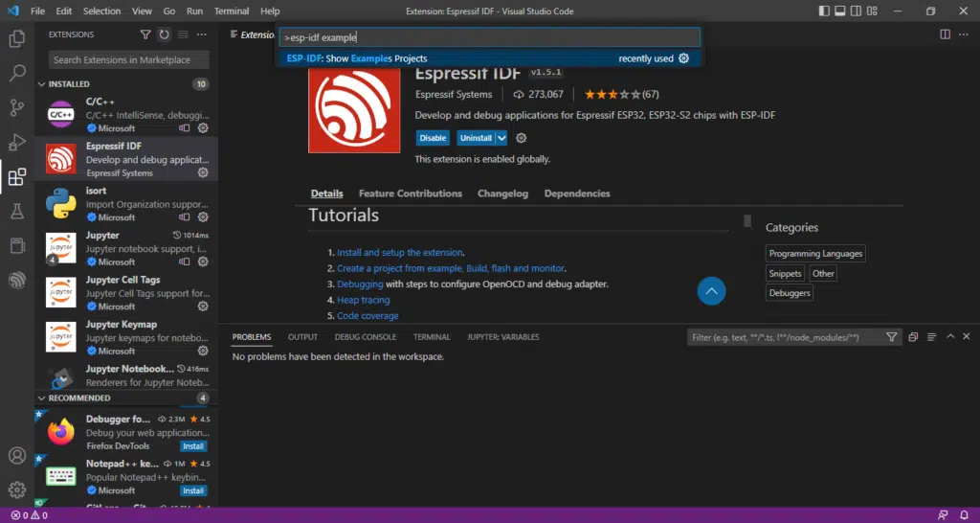Toggle remote sync icon for isort extension
The image size is (980, 523).
pos(185,217)
